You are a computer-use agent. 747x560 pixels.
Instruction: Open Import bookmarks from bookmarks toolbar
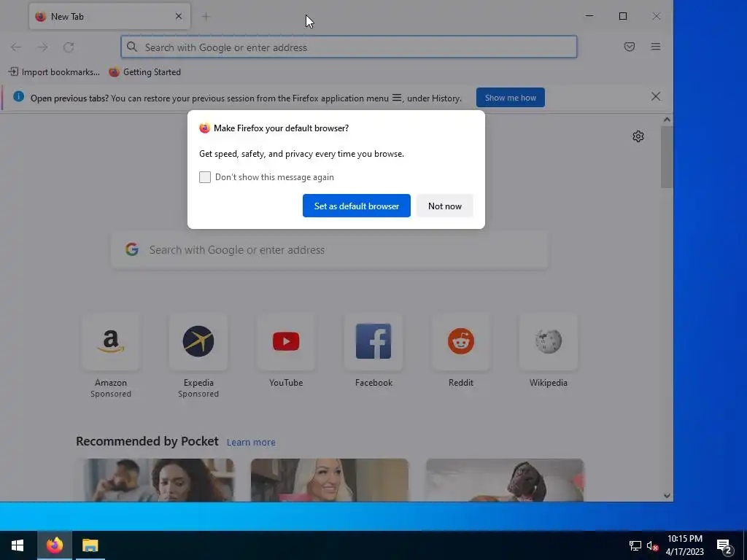[x=54, y=72]
